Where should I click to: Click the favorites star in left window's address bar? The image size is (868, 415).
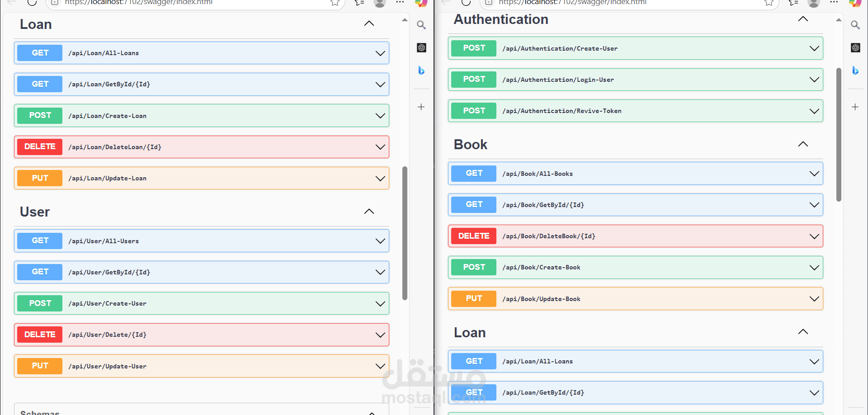point(335,3)
